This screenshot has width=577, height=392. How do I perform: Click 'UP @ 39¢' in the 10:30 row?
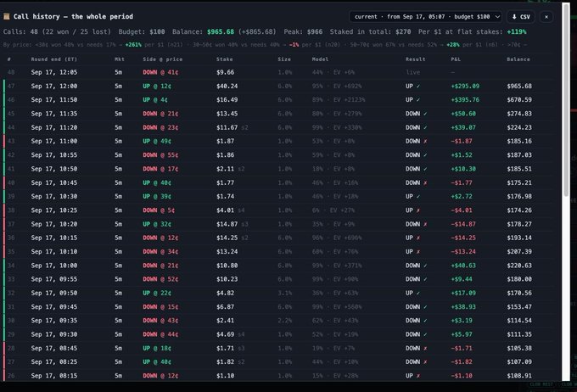(157, 197)
